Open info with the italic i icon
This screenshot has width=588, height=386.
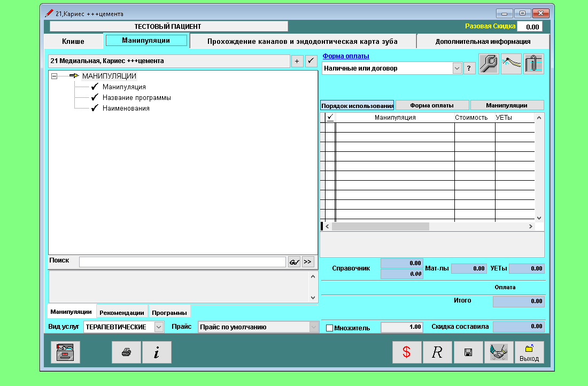[157, 353]
